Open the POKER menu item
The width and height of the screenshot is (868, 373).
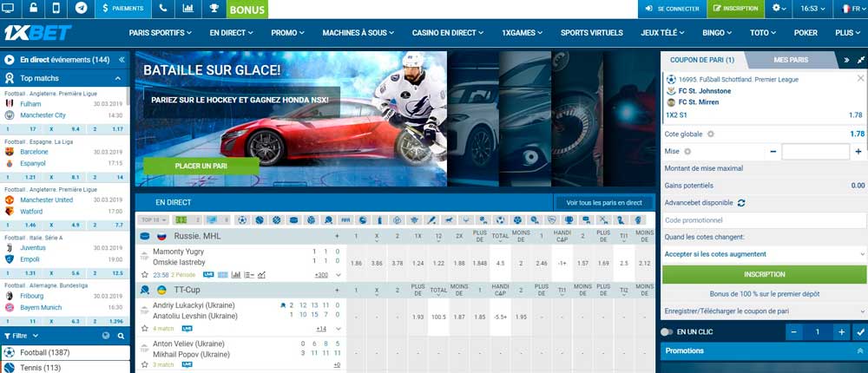pos(806,33)
